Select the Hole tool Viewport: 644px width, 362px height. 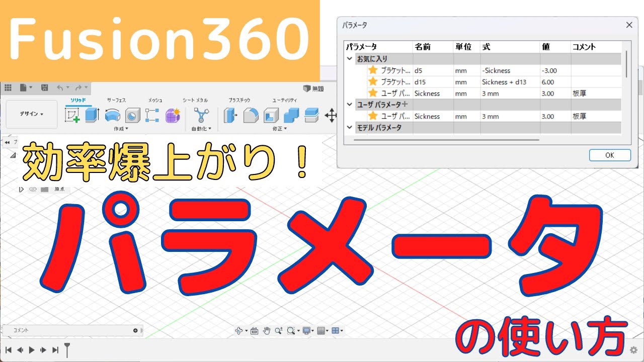(x=132, y=116)
